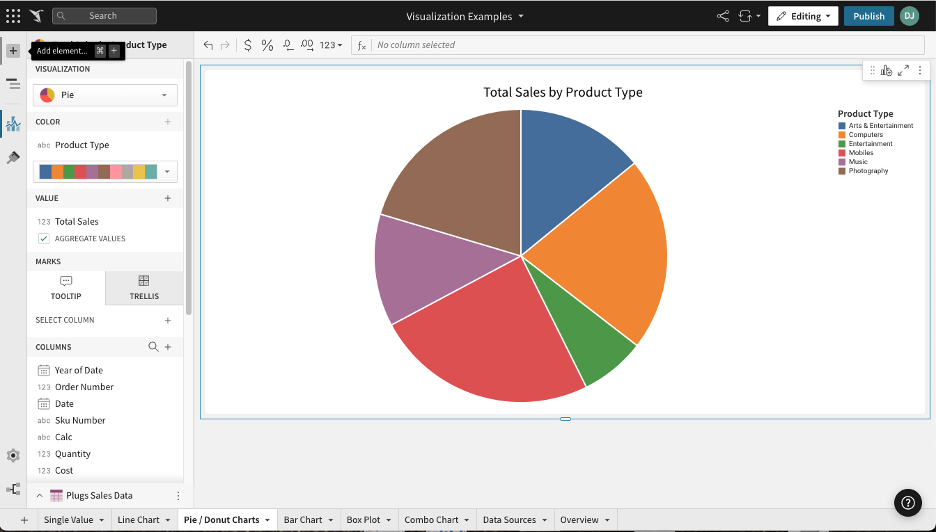Click the Add element plus icon in sidebar
Viewport: 936px width, 532px height.
tap(13, 50)
